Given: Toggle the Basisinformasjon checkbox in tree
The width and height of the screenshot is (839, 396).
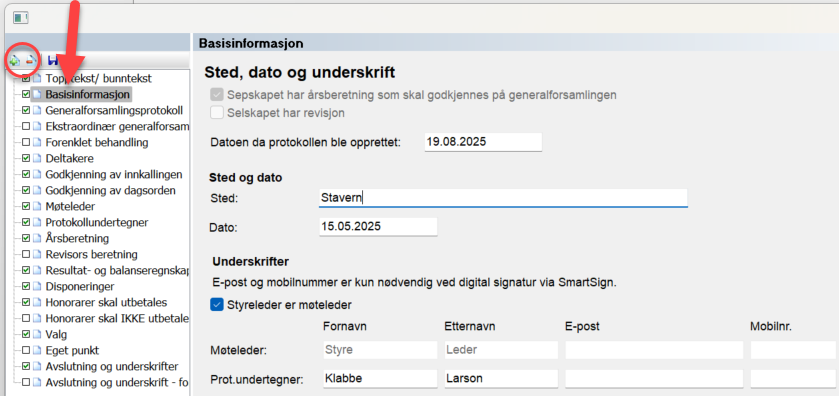Looking at the screenshot, I should (26, 95).
